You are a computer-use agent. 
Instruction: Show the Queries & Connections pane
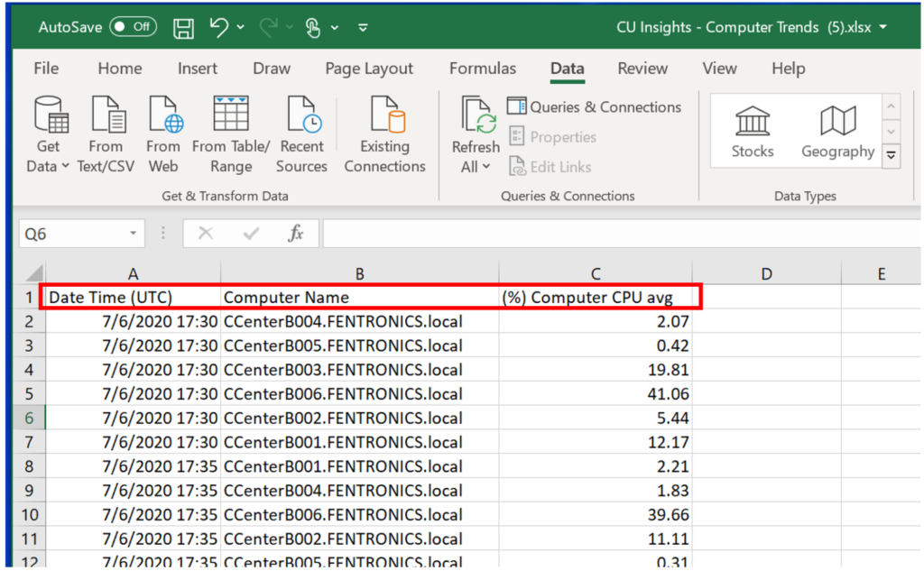click(594, 106)
